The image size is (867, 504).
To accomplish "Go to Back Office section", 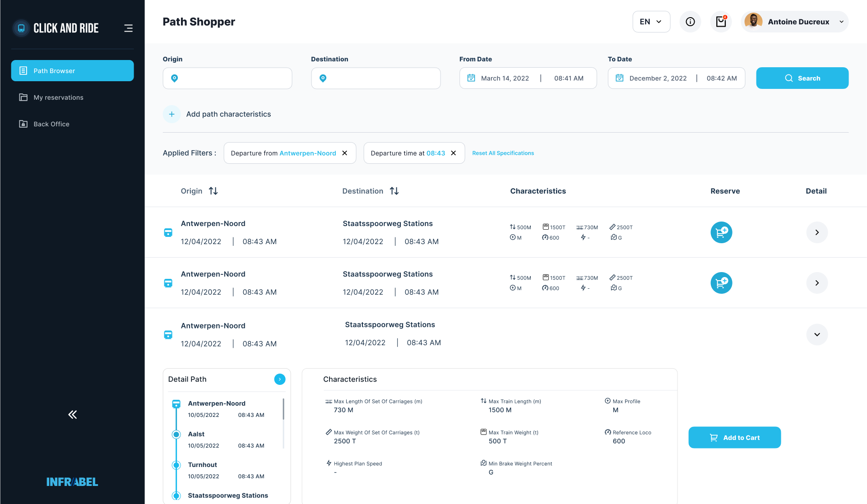I will pyautogui.click(x=51, y=124).
